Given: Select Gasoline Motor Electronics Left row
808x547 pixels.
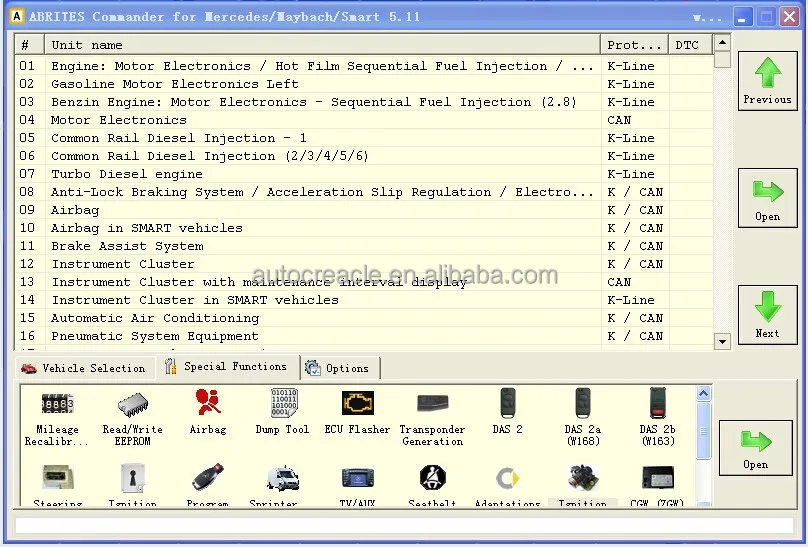Looking at the screenshot, I should (x=364, y=84).
